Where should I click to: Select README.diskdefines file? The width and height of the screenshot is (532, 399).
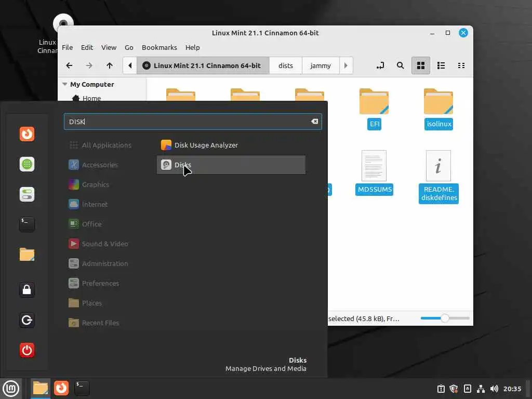click(438, 177)
